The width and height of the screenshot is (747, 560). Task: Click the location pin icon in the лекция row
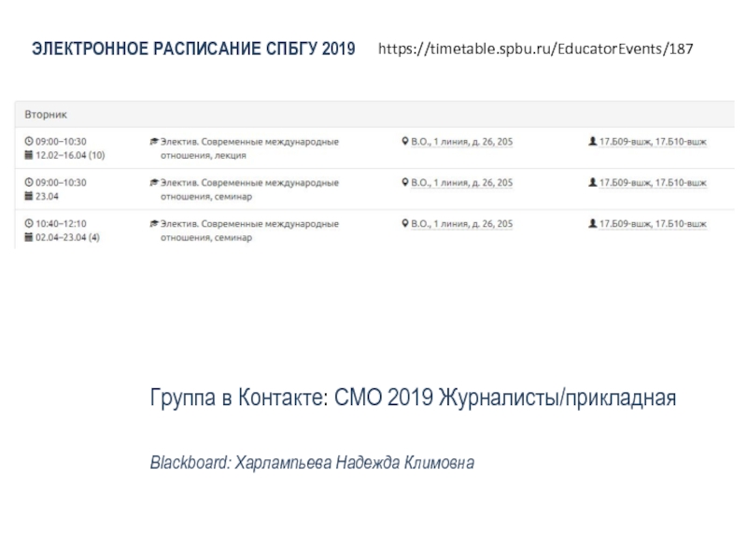pos(405,141)
